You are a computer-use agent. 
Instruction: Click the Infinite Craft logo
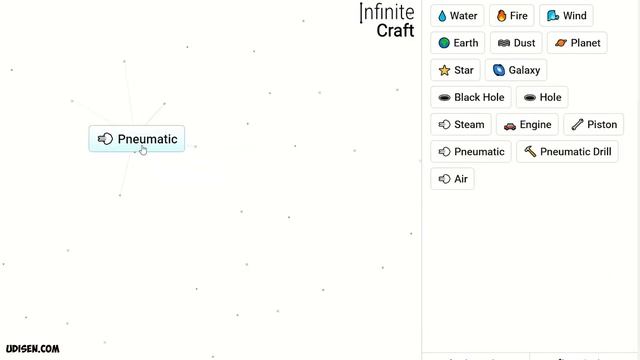click(x=387, y=21)
